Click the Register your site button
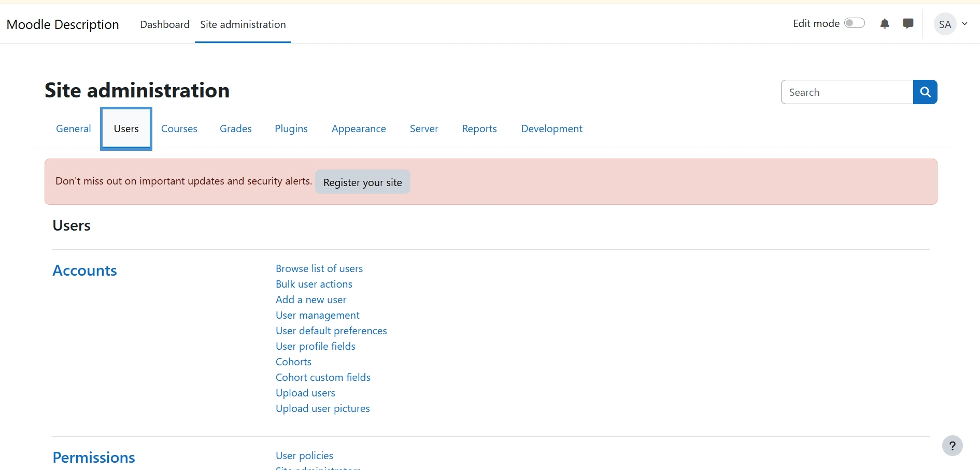The height and width of the screenshot is (470, 980). click(x=363, y=182)
